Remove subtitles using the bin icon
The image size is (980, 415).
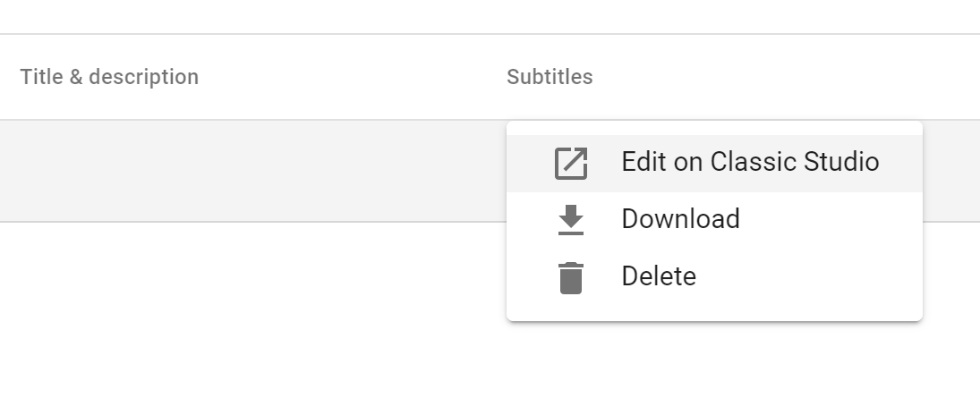click(571, 277)
